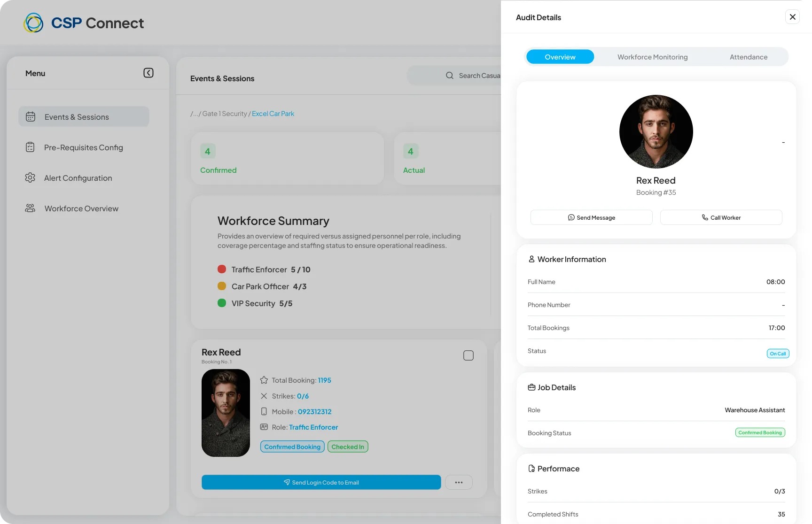Screen dimensions: 812x524
Task: Click the ID card icon next to Role
Action: pyautogui.click(x=264, y=427)
